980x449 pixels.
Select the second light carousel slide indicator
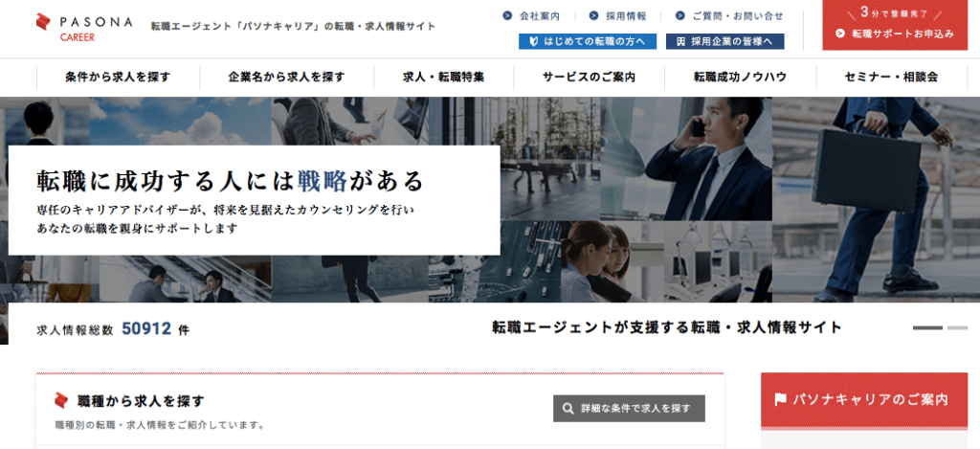(957, 327)
